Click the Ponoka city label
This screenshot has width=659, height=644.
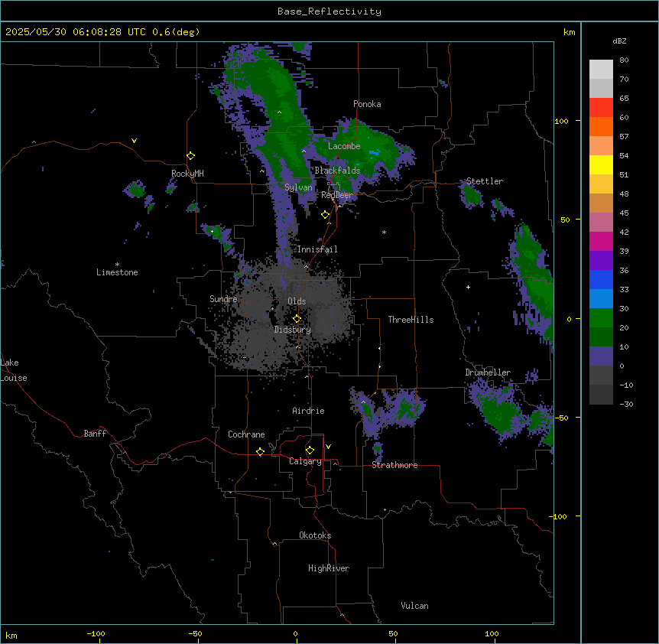pos(367,104)
